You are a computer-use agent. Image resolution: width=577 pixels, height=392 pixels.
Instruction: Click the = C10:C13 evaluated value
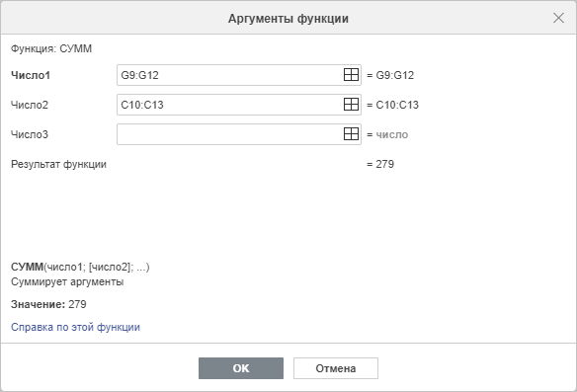pos(392,105)
